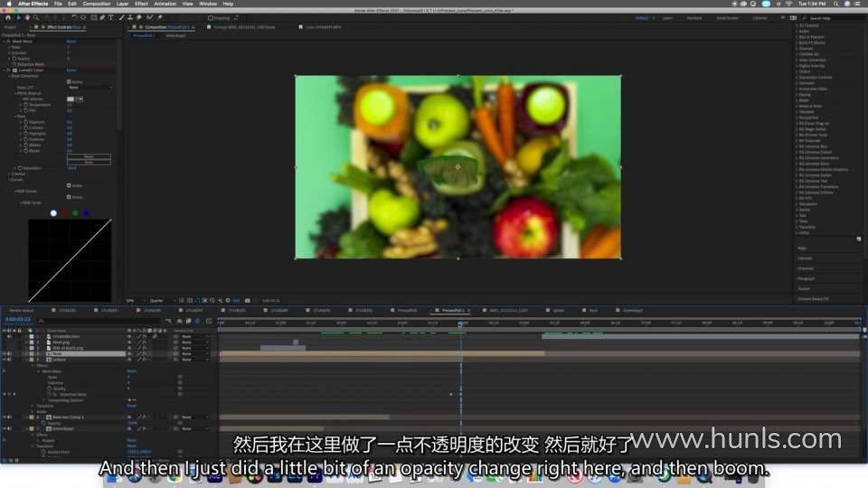Open the Layer menu

click(x=122, y=4)
